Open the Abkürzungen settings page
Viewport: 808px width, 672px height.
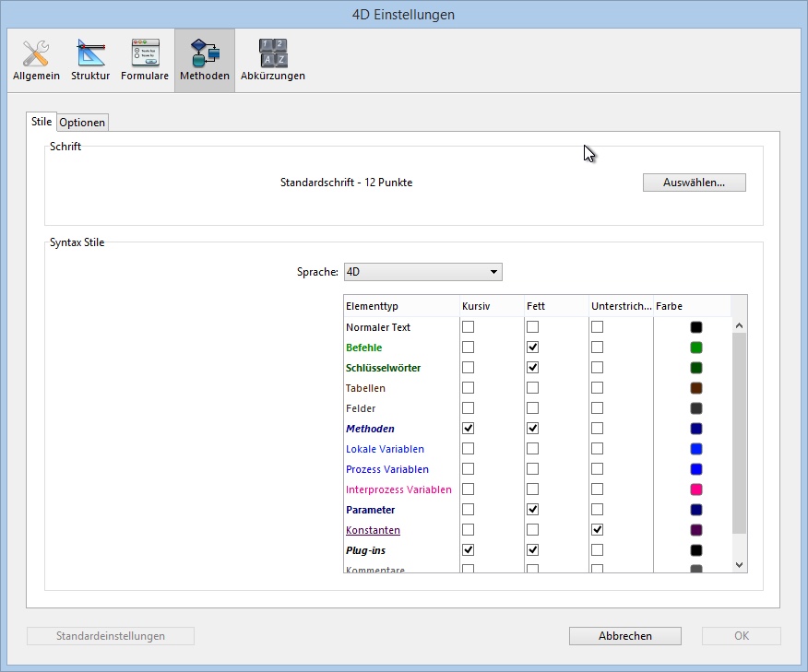(272, 60)
